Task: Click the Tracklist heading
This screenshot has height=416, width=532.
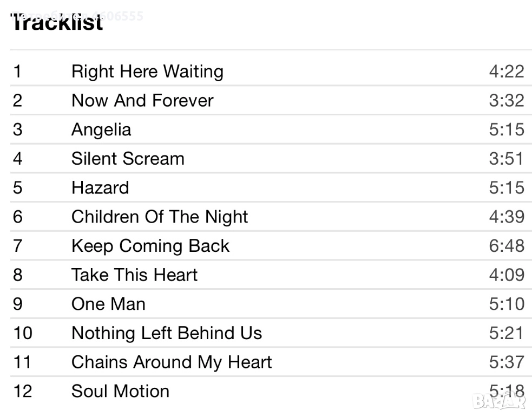Action: click(57, 23)
